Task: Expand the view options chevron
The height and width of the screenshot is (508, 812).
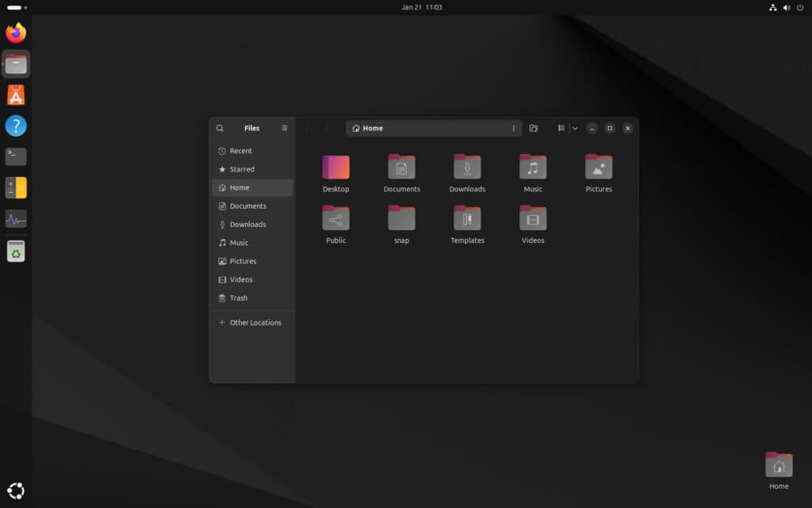Action: click(574, 128)
